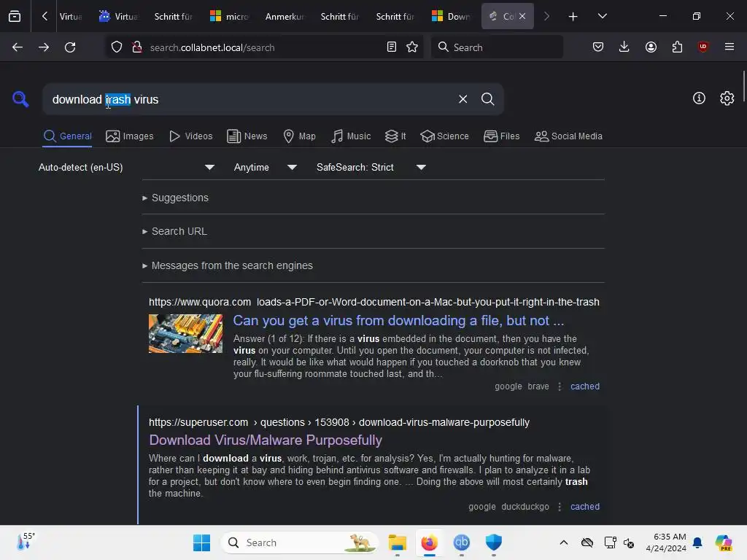Select the Music search category
This screenshot has width=747, height=560.
(x=351, y=136)
